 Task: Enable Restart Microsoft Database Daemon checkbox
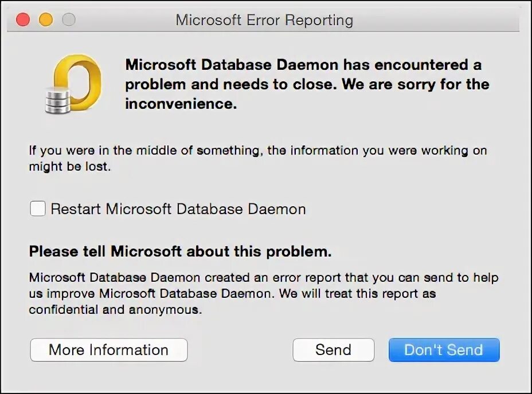tap(38, 209)
